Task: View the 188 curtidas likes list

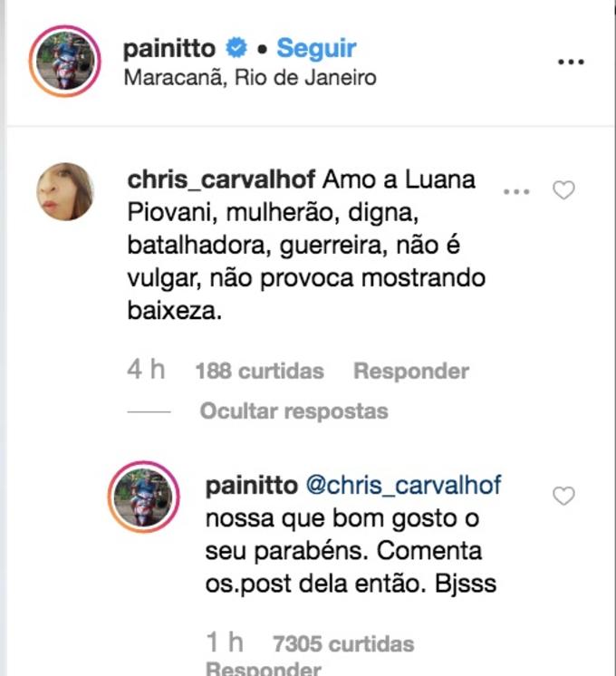Action: point(259,372)
